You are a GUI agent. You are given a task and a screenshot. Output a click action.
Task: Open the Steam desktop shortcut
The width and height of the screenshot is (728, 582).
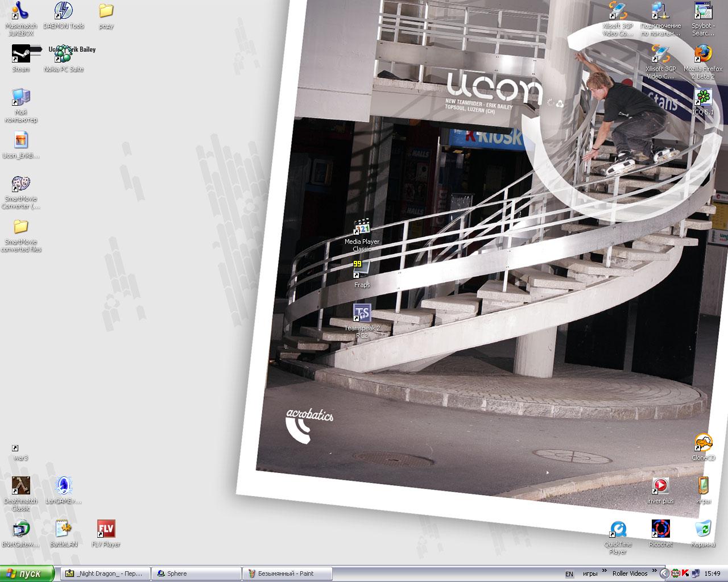click(x=21, y=55)
